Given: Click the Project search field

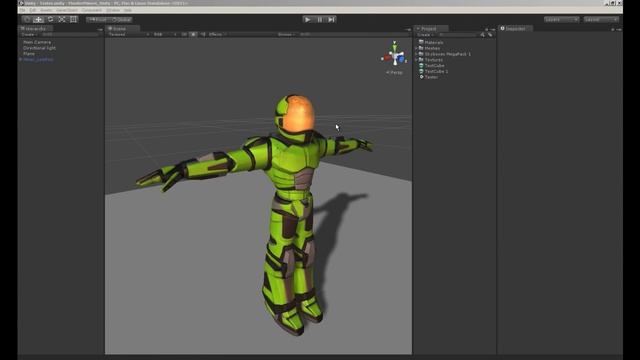Looking at the screenshot, I should pyautogui.click(x=458, y=35).
